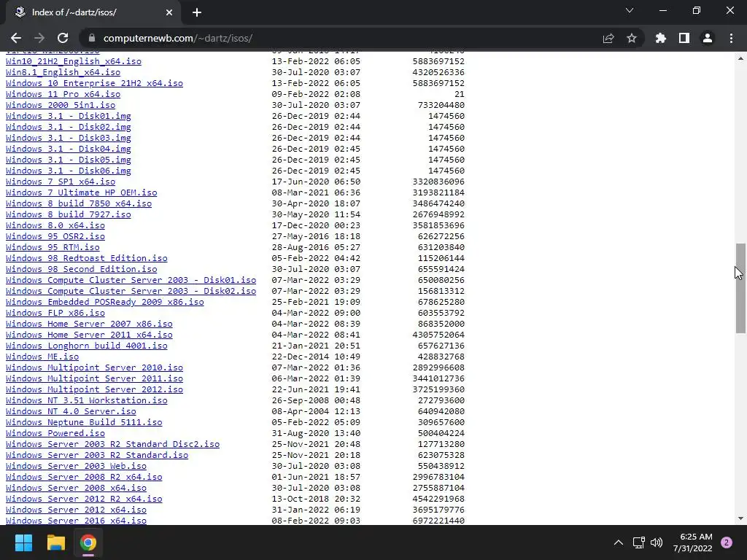This screenshot has width=747, height=560.
Task: Go back to the previous page
Action: coord(16,38)
